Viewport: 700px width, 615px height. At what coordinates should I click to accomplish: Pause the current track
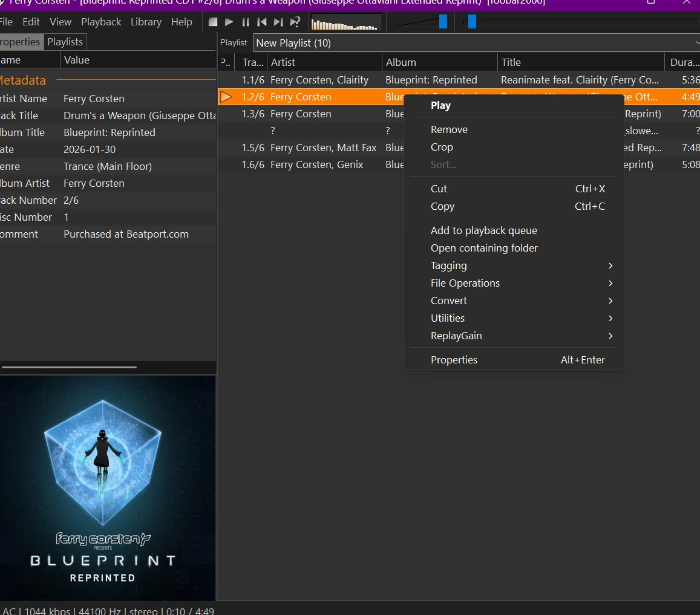(246, 22)
